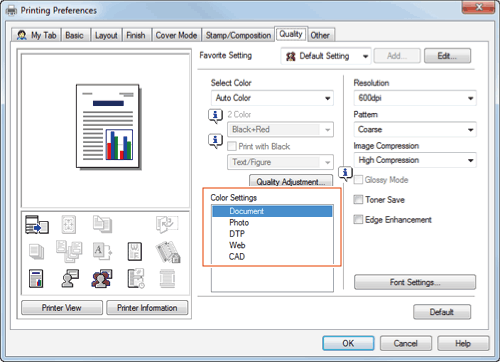Image resolution: width=500 pixels, height=362 pixels.
Task: Click the greyed letter A page icon
Action: tap(102, 251)
